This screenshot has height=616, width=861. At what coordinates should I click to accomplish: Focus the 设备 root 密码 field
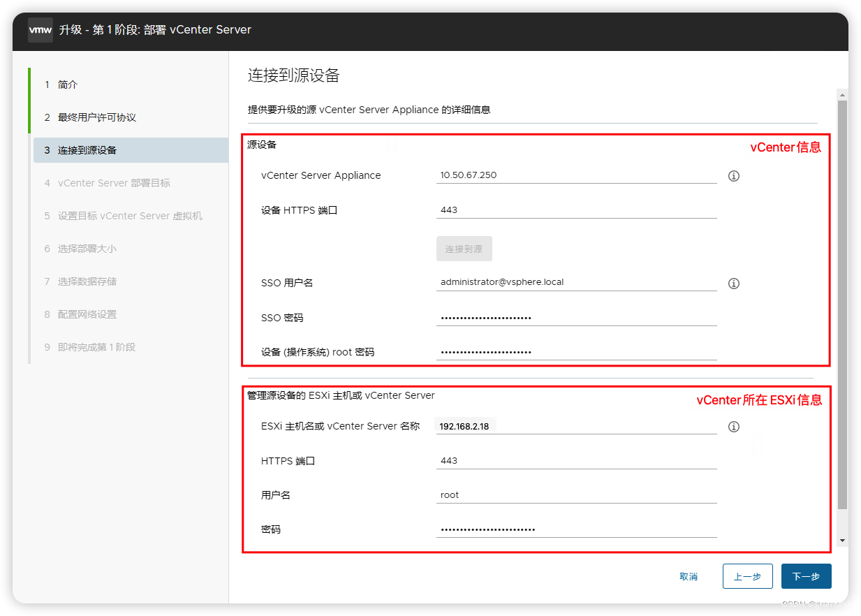(577, 352)
